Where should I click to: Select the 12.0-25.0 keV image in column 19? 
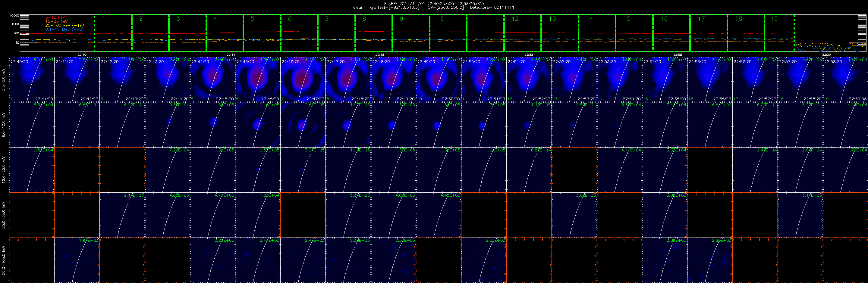click(845, 169)
